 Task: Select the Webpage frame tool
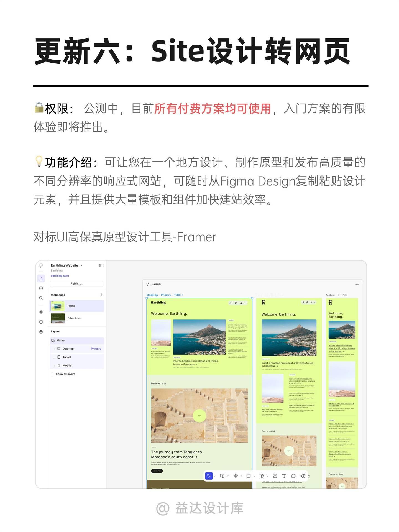(222, 476)
